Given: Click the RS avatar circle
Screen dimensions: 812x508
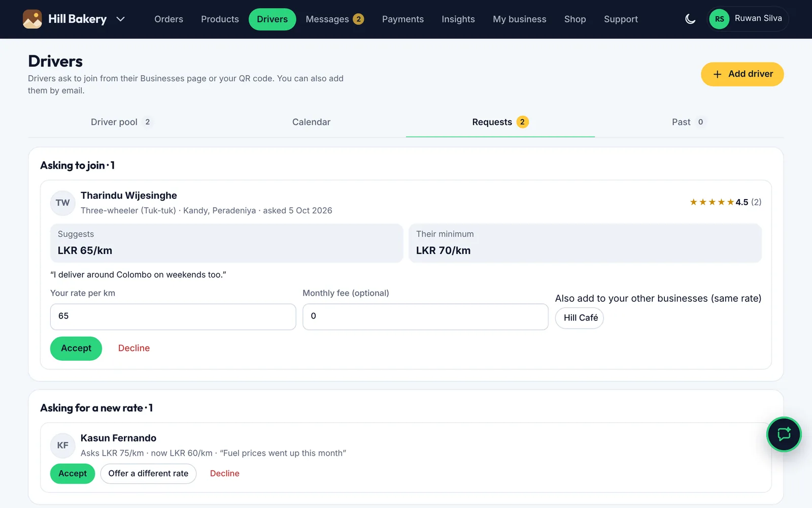Looking at the screenshot, I should [x=719, y=19].
